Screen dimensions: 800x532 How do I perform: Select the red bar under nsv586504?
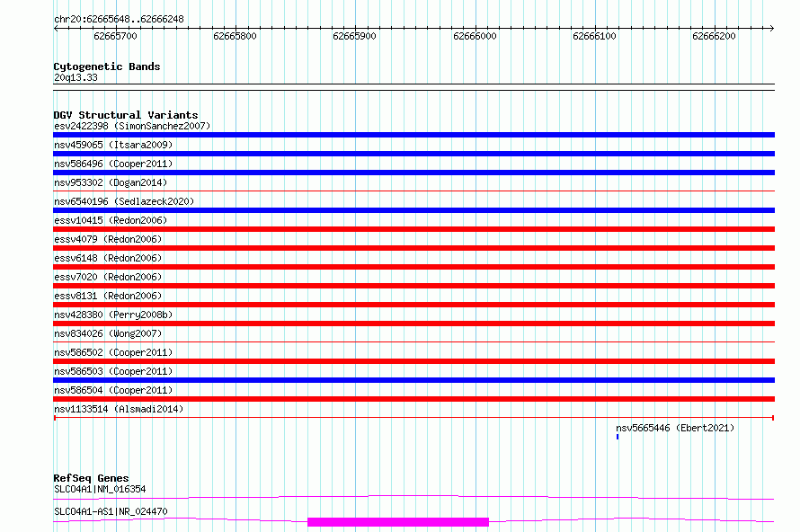pyautogui.click(x=413, y=399)
